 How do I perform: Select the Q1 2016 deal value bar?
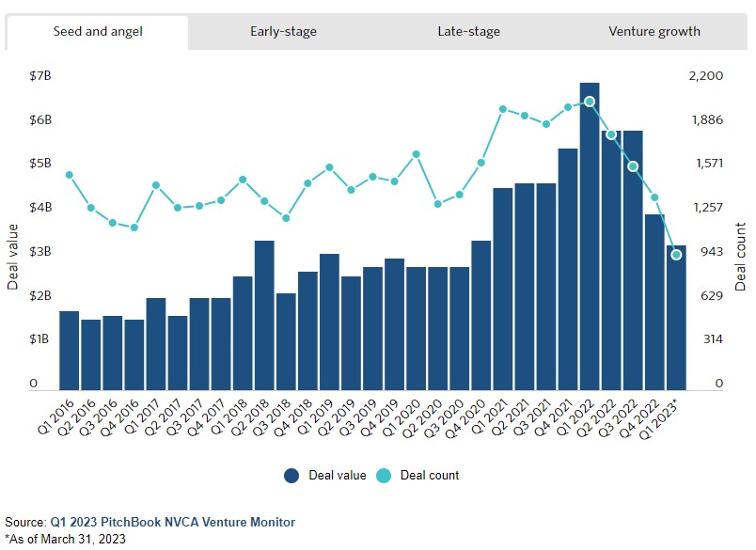[x=69, y=351]
